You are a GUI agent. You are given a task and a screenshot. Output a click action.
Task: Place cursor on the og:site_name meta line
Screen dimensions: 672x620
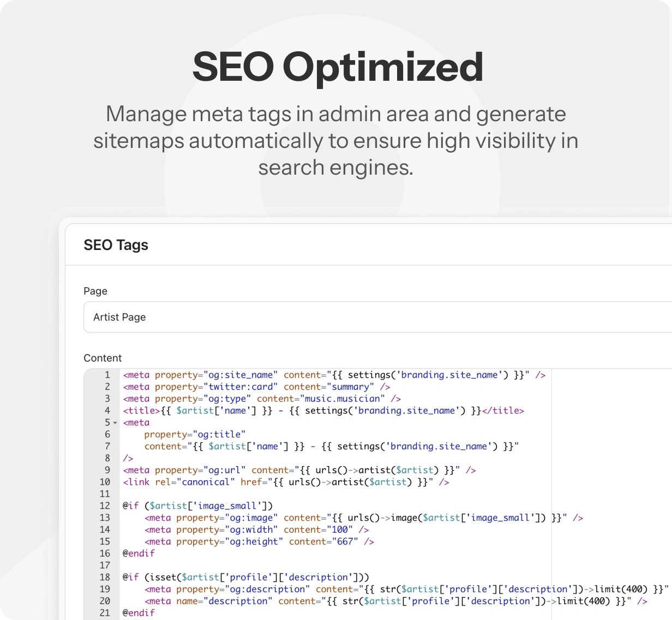coord(333,375)
